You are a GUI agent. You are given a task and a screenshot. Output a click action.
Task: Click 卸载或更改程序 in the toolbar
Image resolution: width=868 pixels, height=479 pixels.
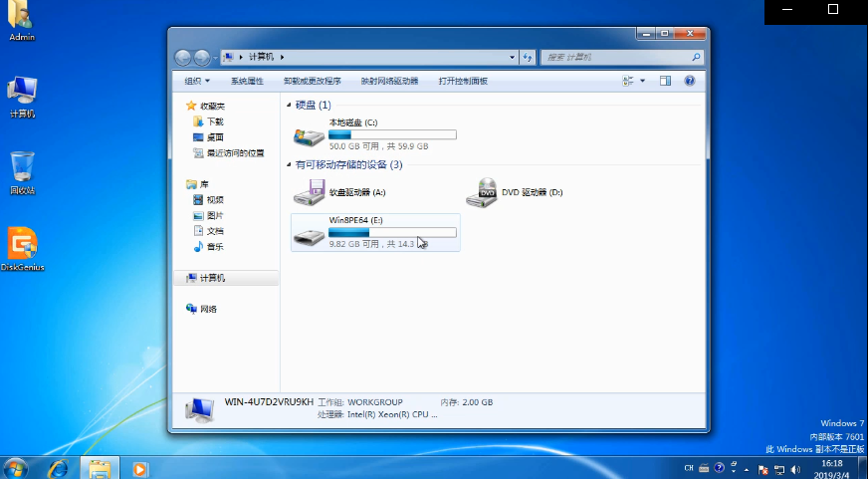tap(312, 81)
